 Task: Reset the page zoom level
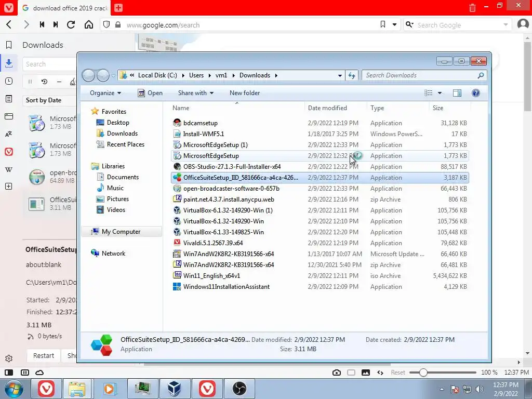(x=397, y=373)
